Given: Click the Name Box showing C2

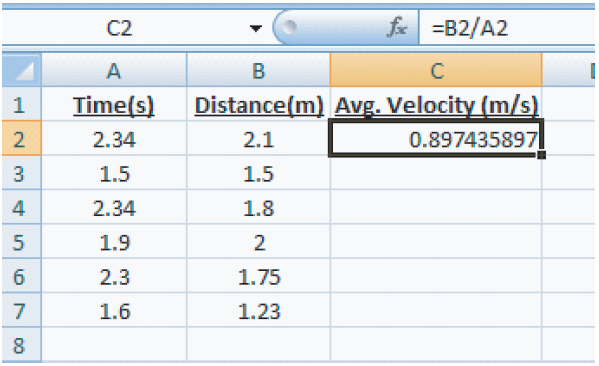Looking at the screenshot, I should coord(119,28).
